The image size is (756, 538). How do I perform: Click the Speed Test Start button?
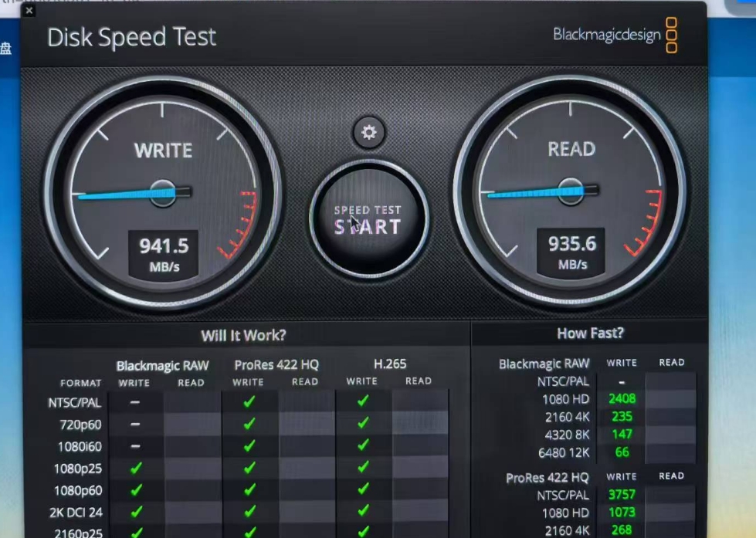(x=369, y=220)
